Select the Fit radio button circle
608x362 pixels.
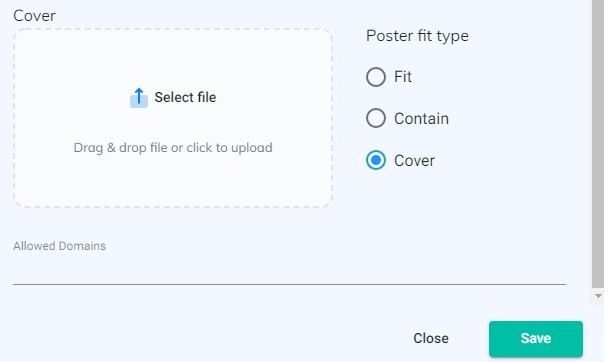376,77
